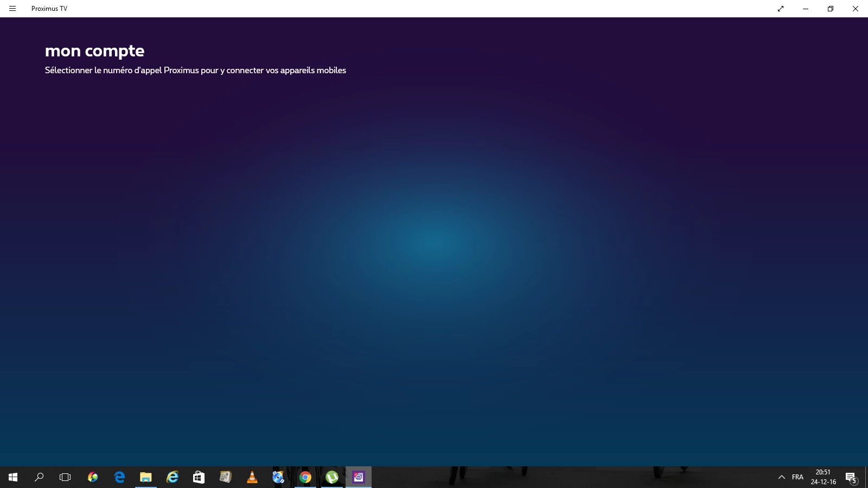Open the Windows Store from the taskbar
The width and height of the screenshot is (868, 488).
199,477
